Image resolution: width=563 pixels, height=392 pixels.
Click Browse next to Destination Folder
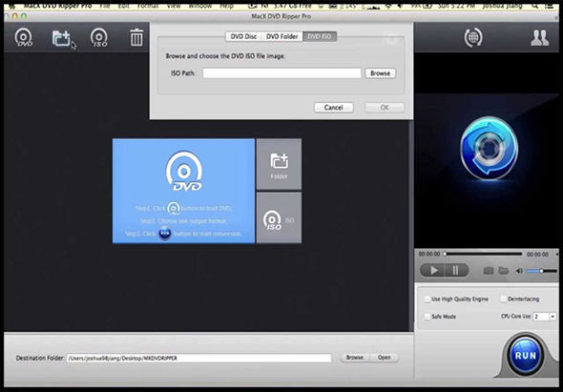[x=354, y=358]
